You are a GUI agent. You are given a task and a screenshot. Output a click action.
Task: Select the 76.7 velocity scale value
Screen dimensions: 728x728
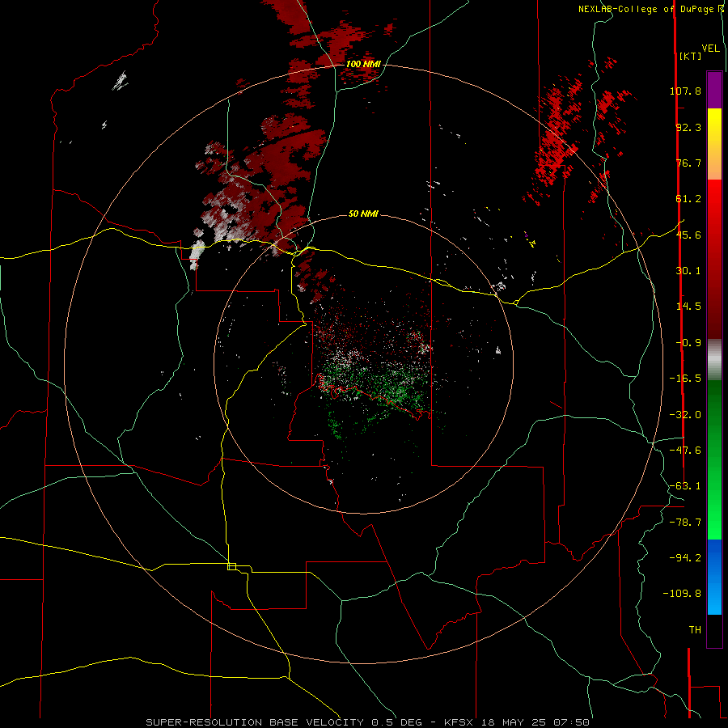click(688, 163)
